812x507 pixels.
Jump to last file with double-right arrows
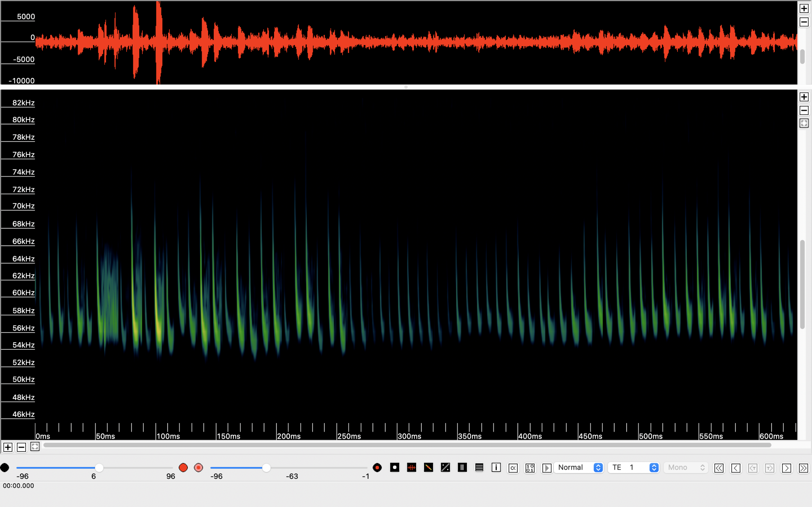point(803,468)
